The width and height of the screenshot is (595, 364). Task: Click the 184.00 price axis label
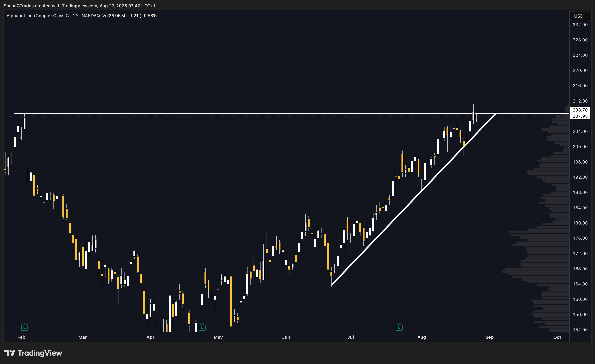tap(580, 208)
